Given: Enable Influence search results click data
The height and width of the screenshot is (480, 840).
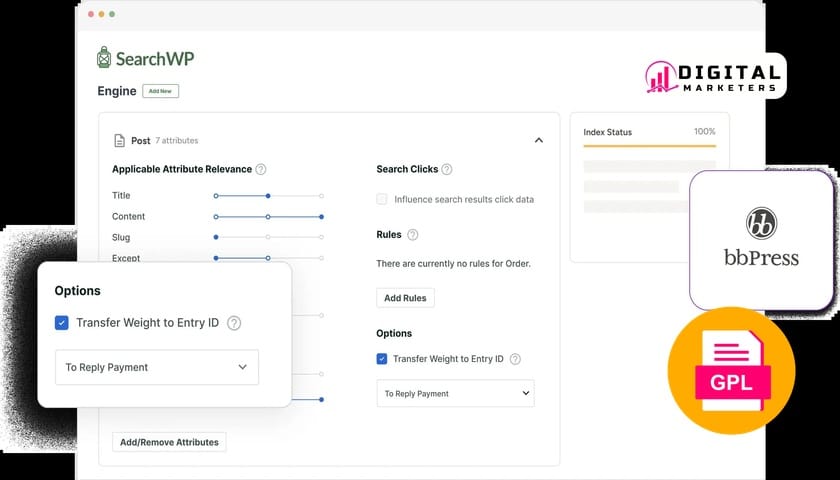Looking at the screenshot, I should point(382,199).
